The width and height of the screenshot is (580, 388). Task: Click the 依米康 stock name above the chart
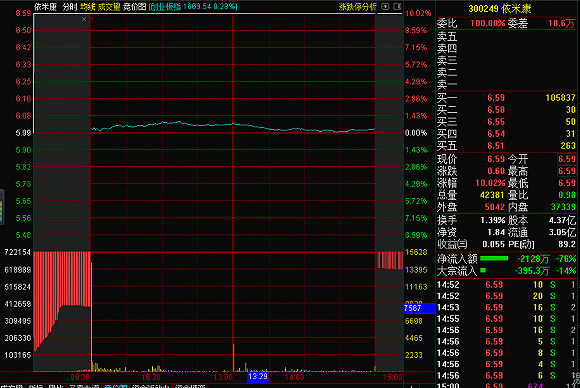tap(45, 7)
